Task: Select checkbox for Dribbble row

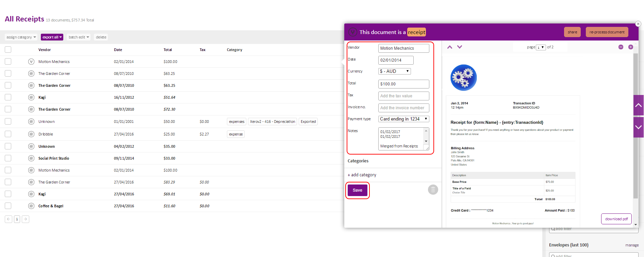Action: (8, 134)
